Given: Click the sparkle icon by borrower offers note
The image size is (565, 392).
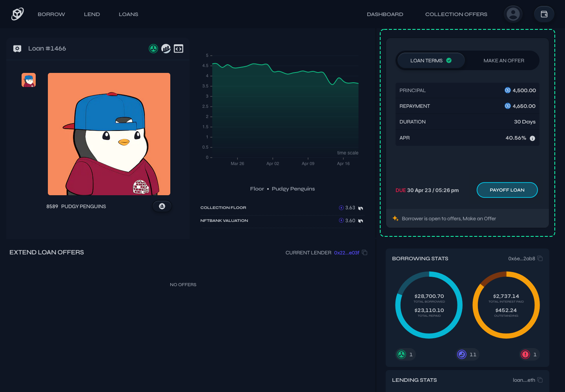Looking at the screenshot, I should click(x=395, y=218).
